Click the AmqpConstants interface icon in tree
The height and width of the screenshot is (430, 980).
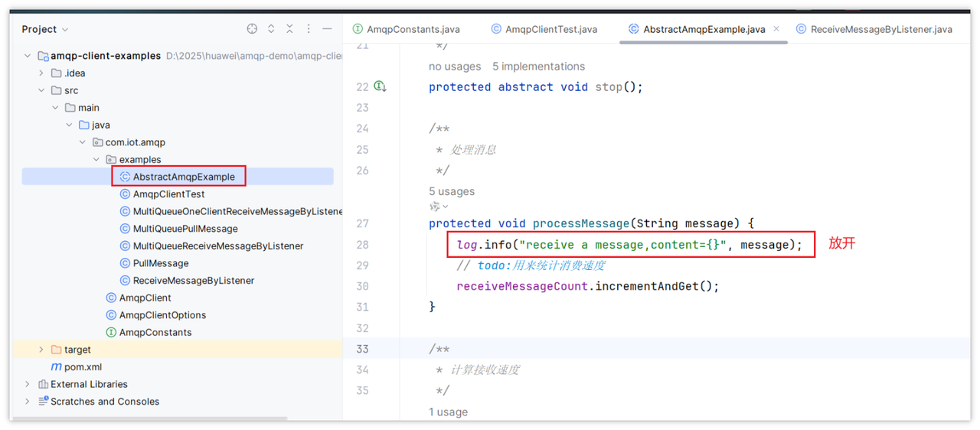click(x=111, y=332)
